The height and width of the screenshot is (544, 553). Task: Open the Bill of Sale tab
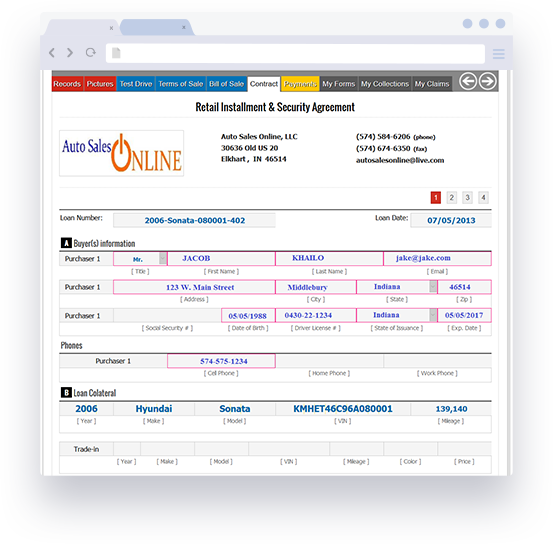coord(226,84)
